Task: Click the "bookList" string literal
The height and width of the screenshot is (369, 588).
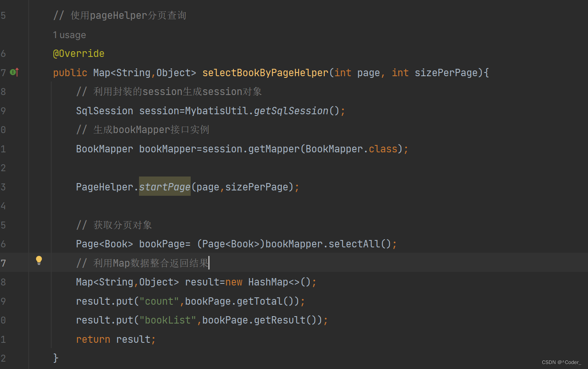Action: point(168,320)
